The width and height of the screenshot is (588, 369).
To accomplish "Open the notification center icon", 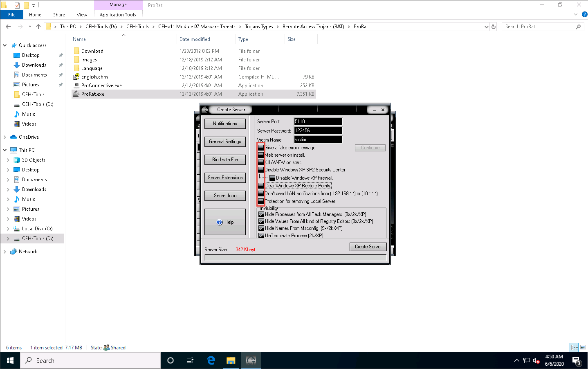I will pyautogui.click(x=577, y=360).
